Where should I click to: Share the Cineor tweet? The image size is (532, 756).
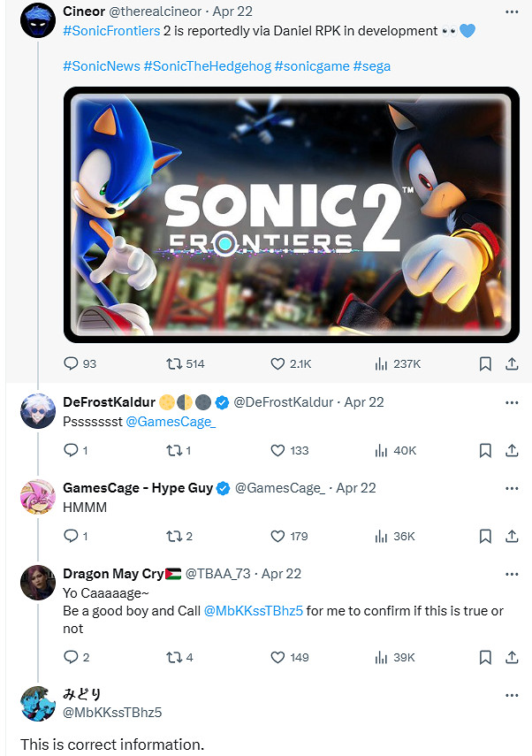pyautogui.click(x=512, y=363)
